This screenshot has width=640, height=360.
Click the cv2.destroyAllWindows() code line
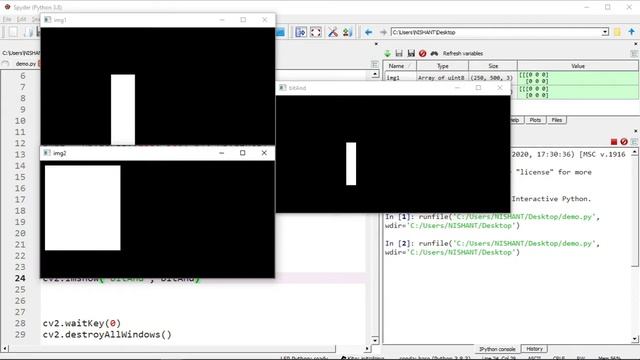click(x=107, y=335)
